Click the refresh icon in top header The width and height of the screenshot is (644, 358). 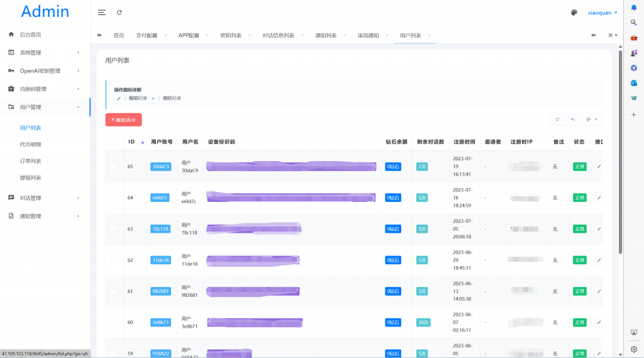119,13
